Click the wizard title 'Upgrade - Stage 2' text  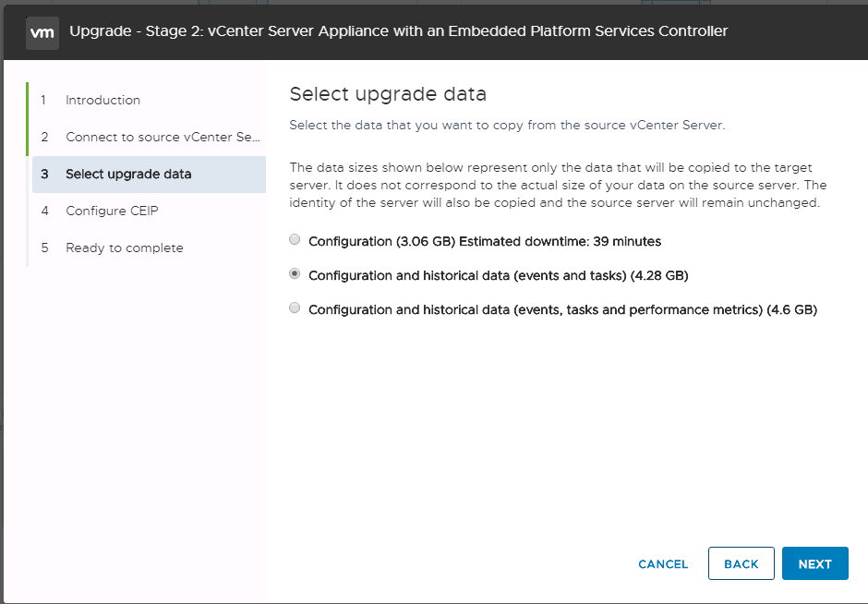pos(399,31)
